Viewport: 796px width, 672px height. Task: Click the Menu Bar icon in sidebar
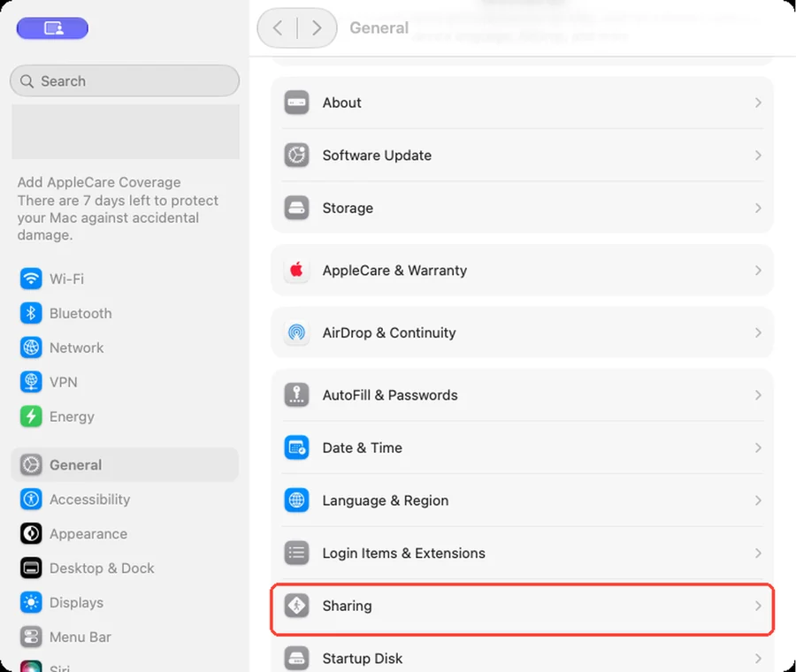click(x=31, y=637)
